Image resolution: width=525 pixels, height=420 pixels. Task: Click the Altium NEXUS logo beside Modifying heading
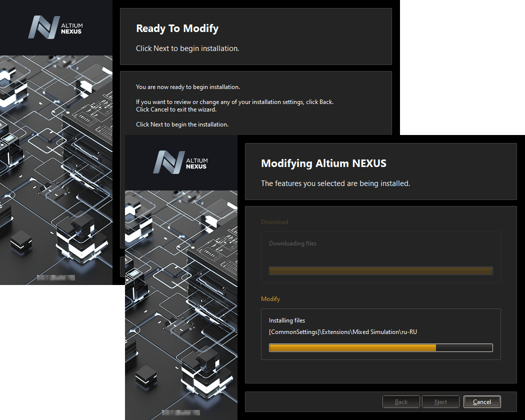point(180,162)
